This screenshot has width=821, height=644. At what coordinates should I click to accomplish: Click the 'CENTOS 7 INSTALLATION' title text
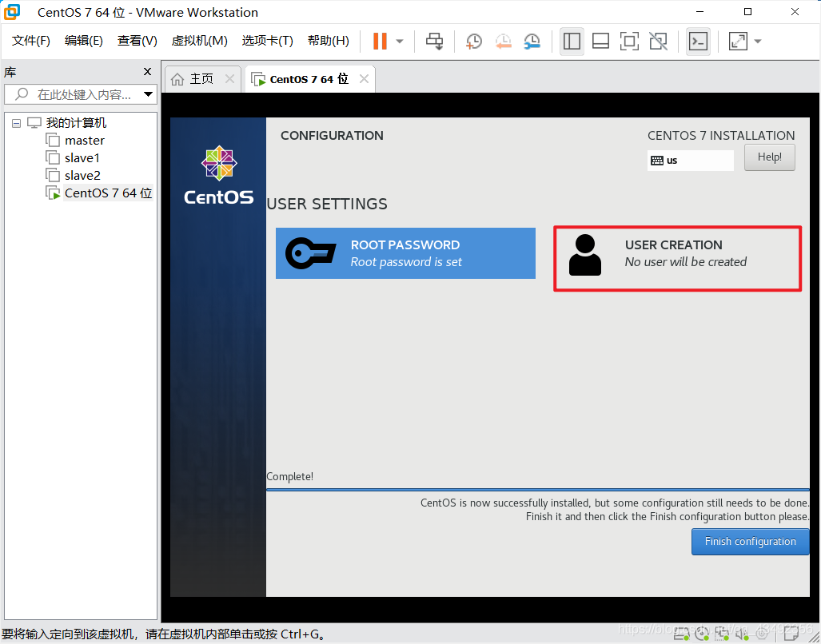pos(721,136)
